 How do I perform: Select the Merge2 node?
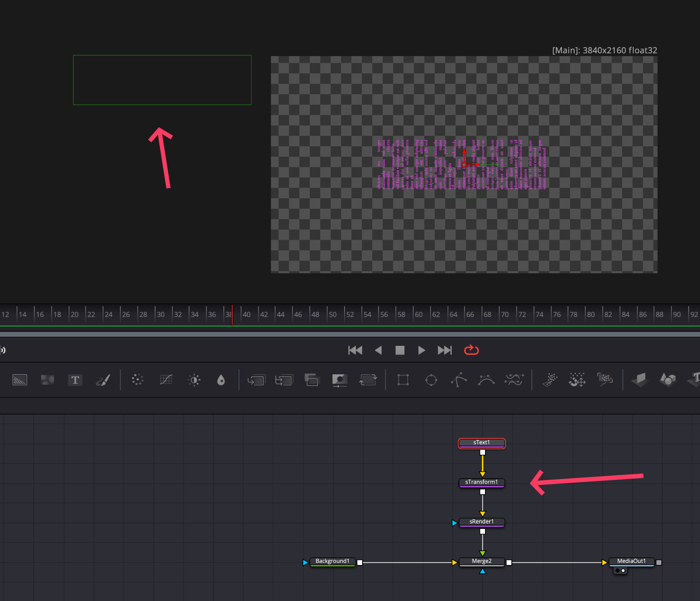[x=482, y=562]
